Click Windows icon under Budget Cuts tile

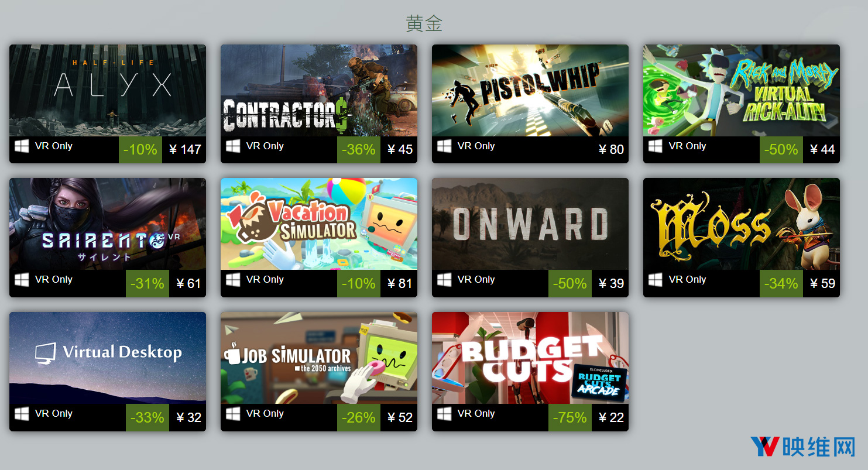pos(444,414)
